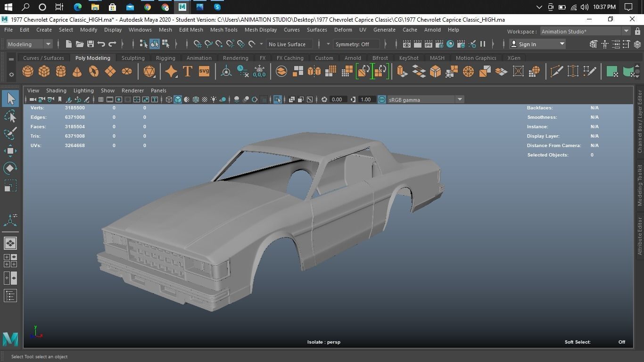Toggle textured display in viewport
This screenshot has width=644, height=362.
(205, 99)
